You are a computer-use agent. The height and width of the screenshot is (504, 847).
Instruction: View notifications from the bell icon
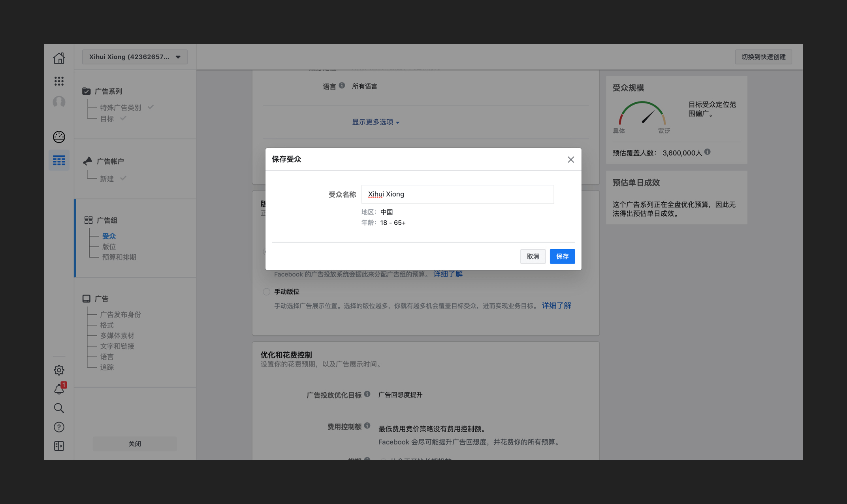coord(59,389)
